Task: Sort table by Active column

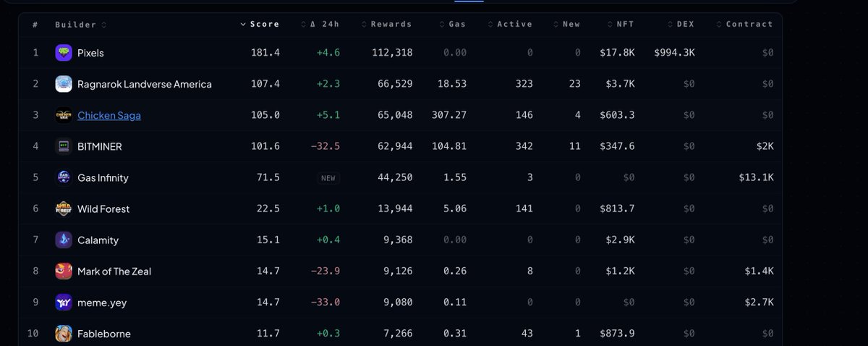Action: (x=510, y=25)
